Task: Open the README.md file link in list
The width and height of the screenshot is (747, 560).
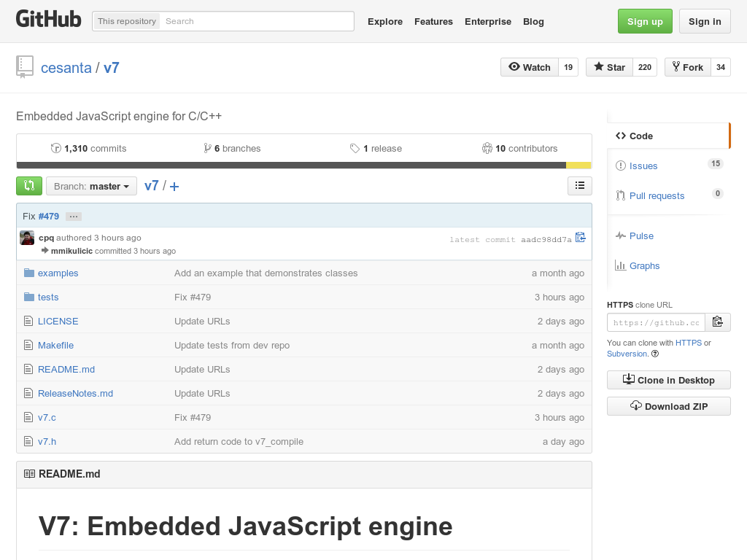Action: 66,370
